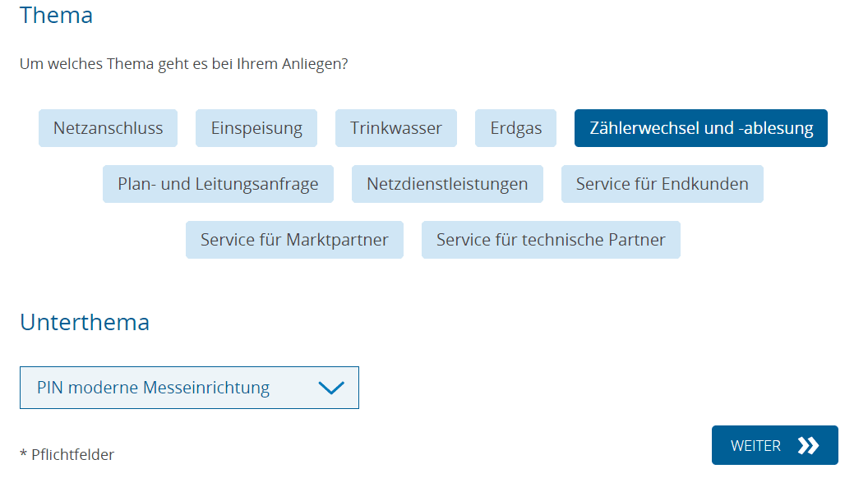This screenshot has height=478, width=868.
Task: Choose Service für technische Partner
Action: tap(551, 240)
